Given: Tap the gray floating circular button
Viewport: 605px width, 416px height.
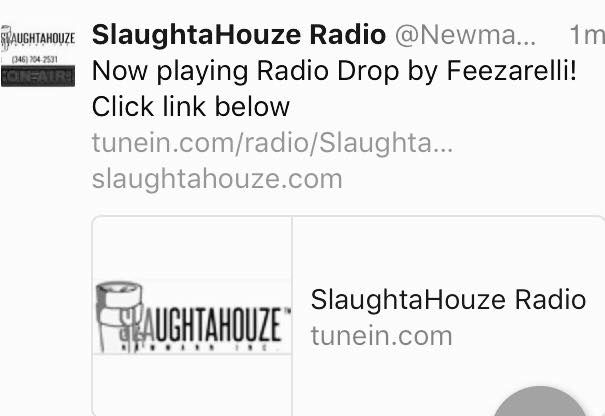Looking at the screenshot, I should pos(540,401).
